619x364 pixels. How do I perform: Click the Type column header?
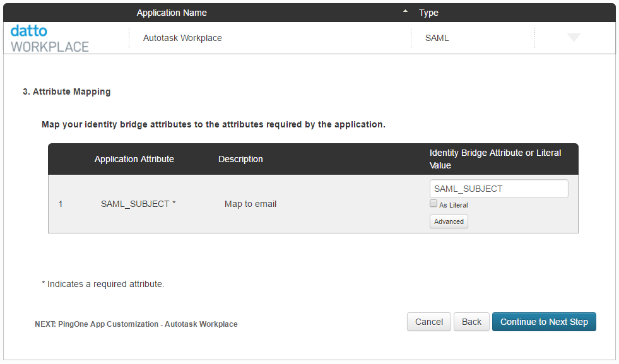(x=428, y=13)
